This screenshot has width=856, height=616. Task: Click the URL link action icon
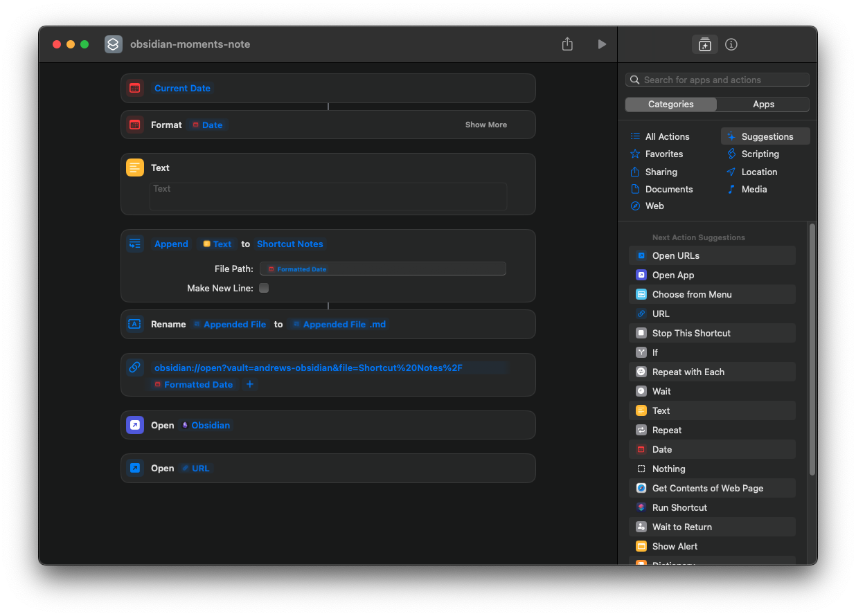(x=135, y=368)
